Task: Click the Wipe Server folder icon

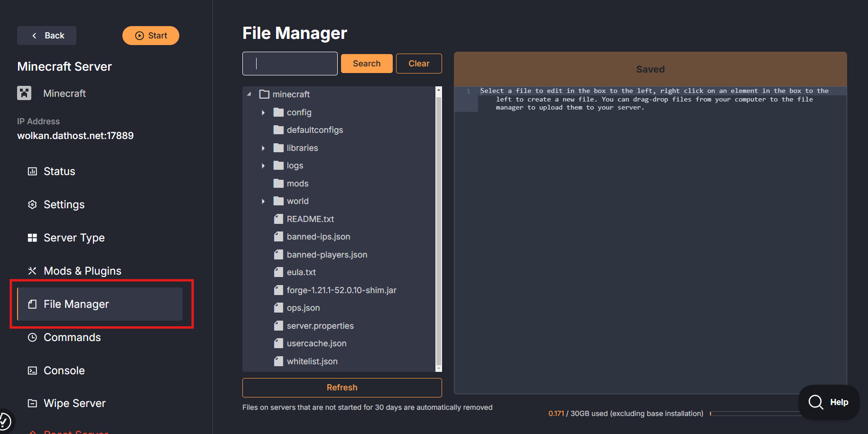Action: point(32,403)
